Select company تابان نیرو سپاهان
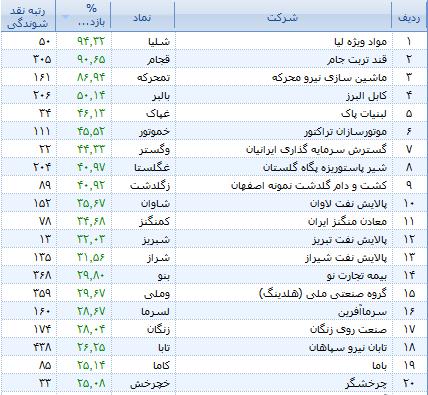Image resolution: width=428 pixels, height=395 pixels. [x=348, y=348]
